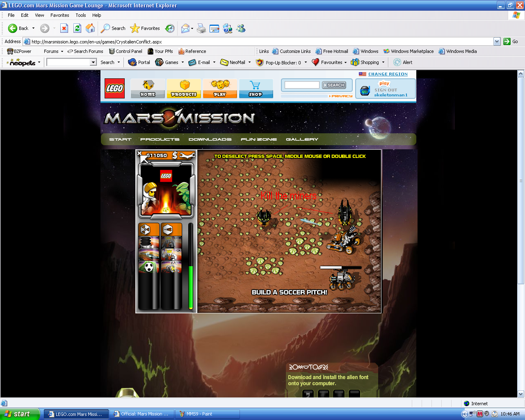Open Favorites star in IE toolbar
This screenshot has height=420, width=525.
(x=135, y=28)
